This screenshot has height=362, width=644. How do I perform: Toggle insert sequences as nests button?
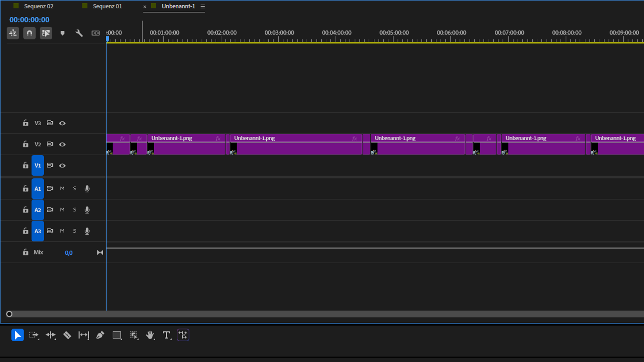13,33
